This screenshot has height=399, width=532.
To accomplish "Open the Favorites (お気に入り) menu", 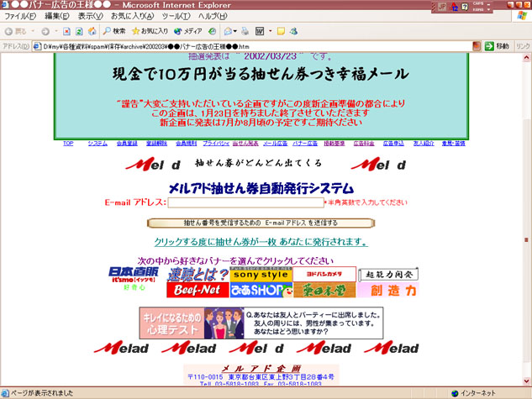I will coord(132,16).
